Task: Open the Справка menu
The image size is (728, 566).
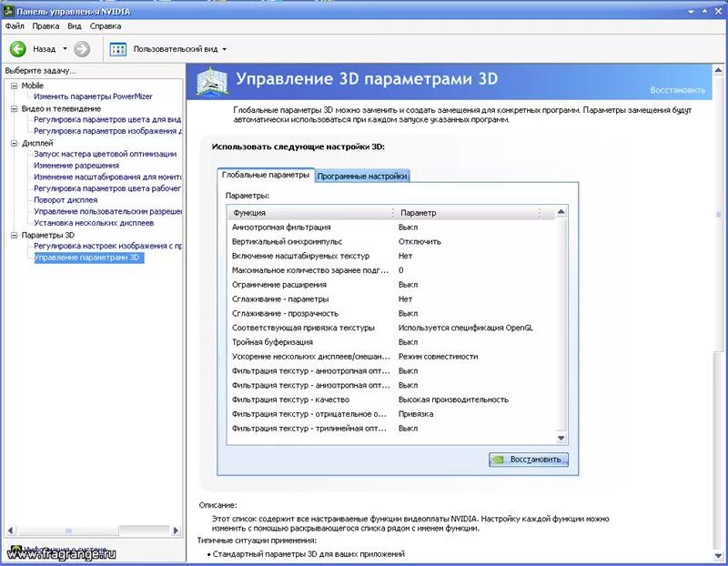Action: 106,26
